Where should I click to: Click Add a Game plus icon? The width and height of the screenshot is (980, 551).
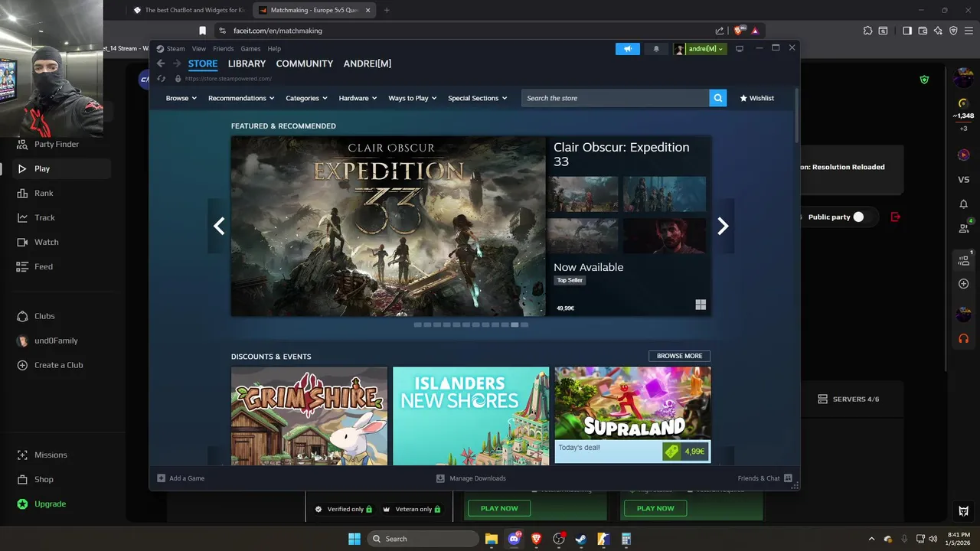[x=161, y=478]
